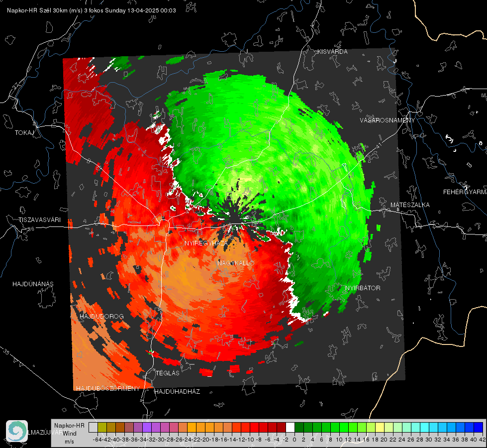Image resolution: width=487 pixels, height=448 pixels.
Task: Click the legend value label 10
Action: coord(339,440)
